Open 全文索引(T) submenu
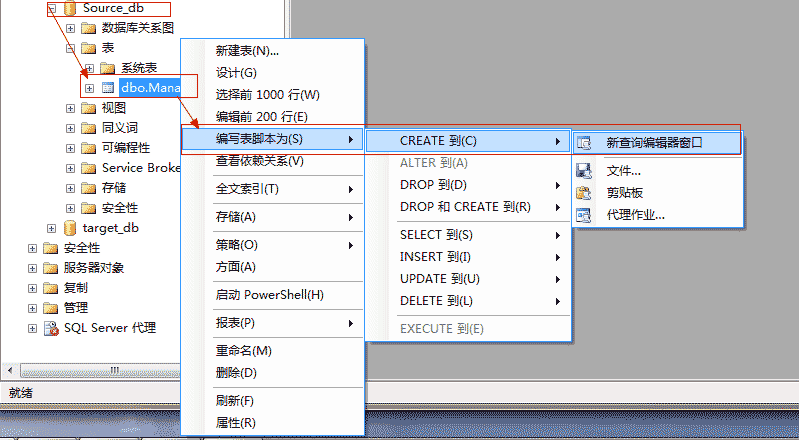Viewport: 799px width, 440px height. [x=273, y=189]
